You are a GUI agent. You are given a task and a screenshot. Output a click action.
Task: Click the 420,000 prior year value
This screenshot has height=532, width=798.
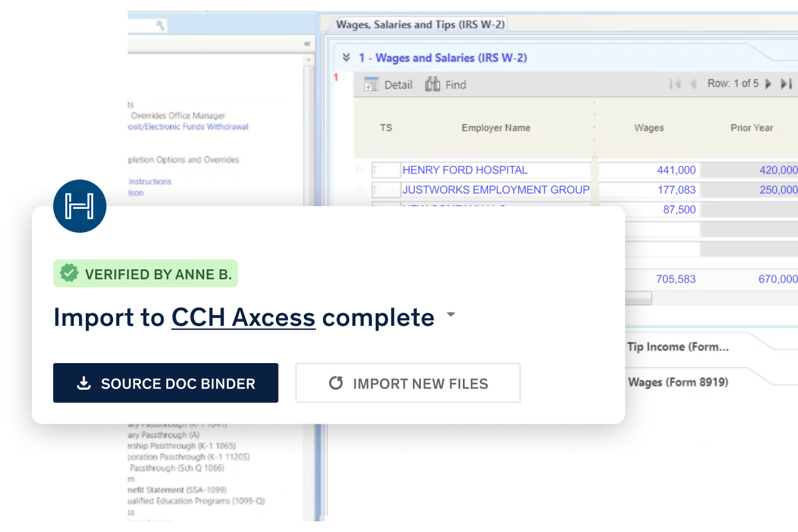point(778,170)
